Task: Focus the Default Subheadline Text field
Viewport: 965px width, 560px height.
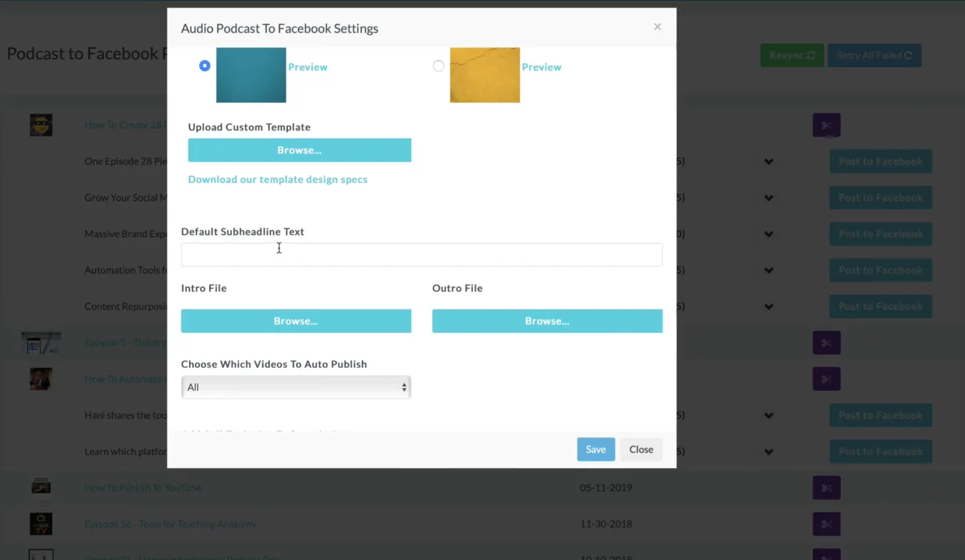Action: (422, 254)
